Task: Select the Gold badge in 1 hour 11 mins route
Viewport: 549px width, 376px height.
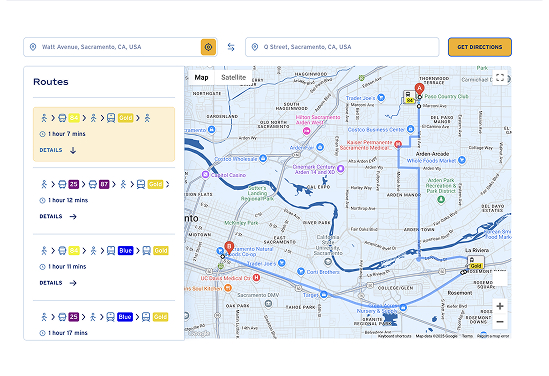Action: coord(161,251)
